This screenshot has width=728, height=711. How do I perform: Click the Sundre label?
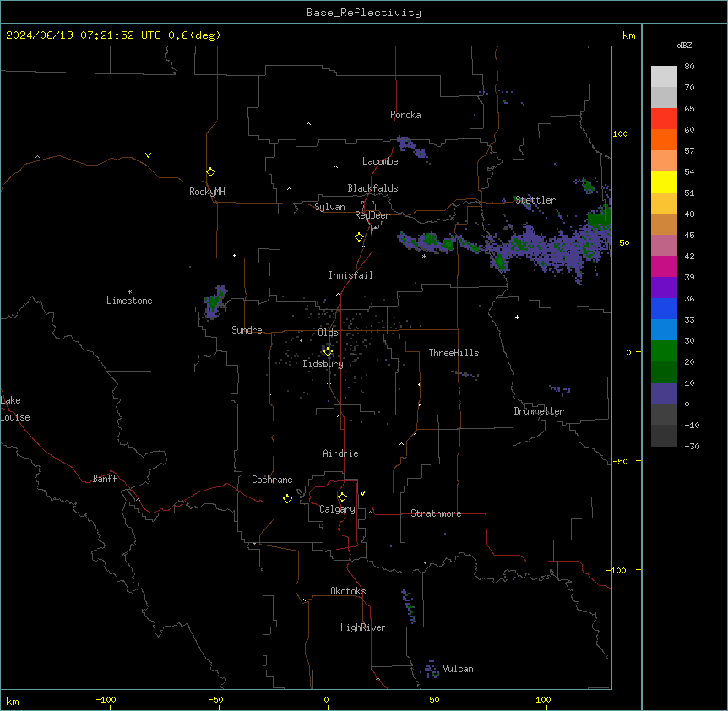(x=247, y=330)
